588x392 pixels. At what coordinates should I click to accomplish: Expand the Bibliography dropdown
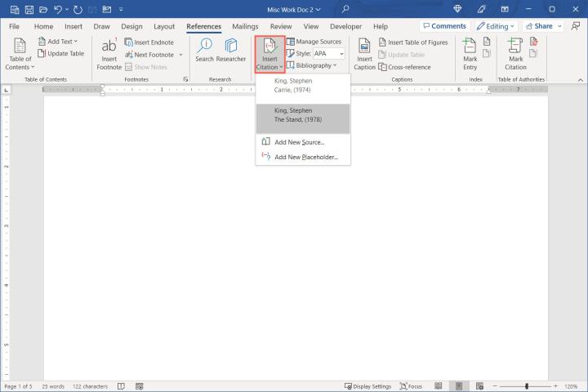[x=314, y=65]
